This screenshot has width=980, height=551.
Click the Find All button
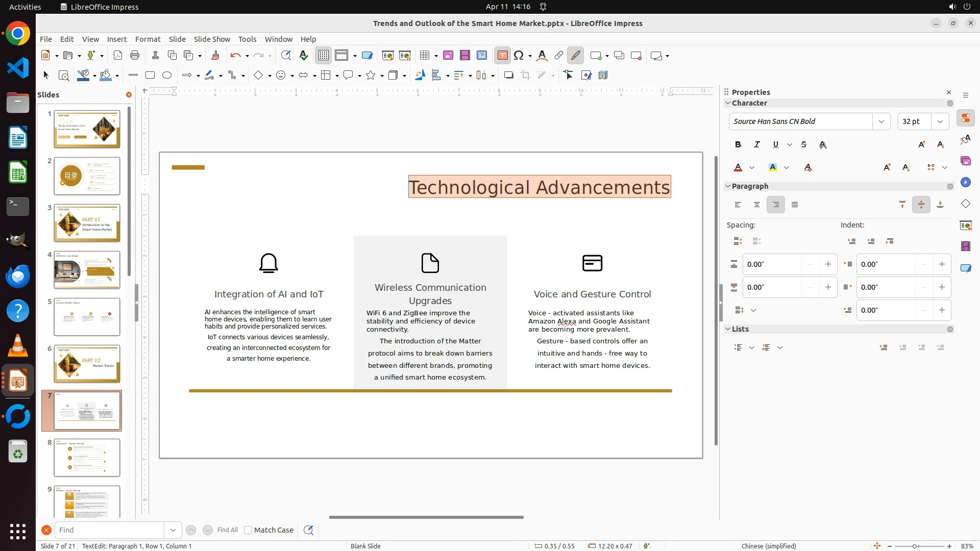227,530
